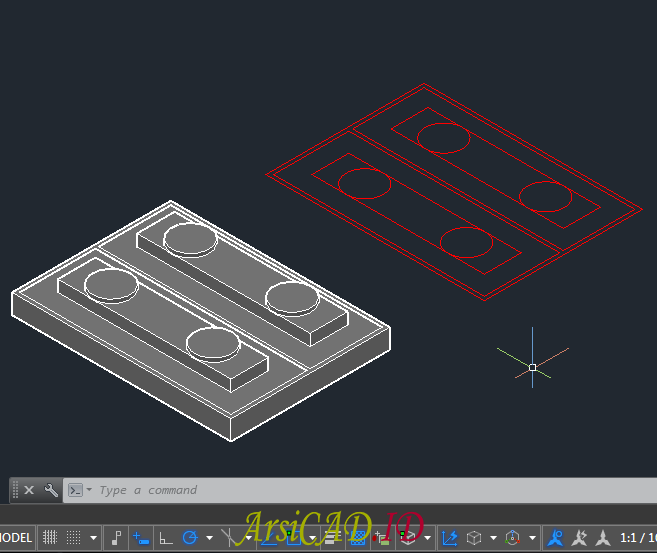Close the command line window

click(29, 490)
